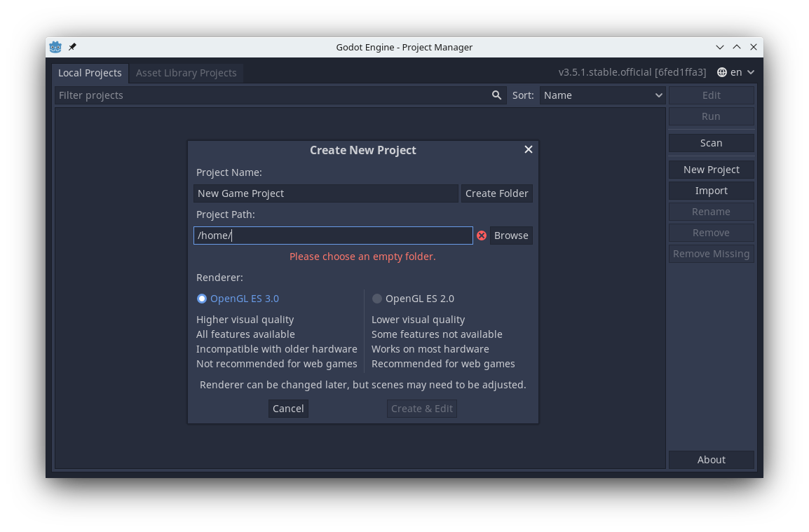Minimize the Project Manager window
Screen dimensions: 809x532
pyautogui.click(x=720, y=47)
